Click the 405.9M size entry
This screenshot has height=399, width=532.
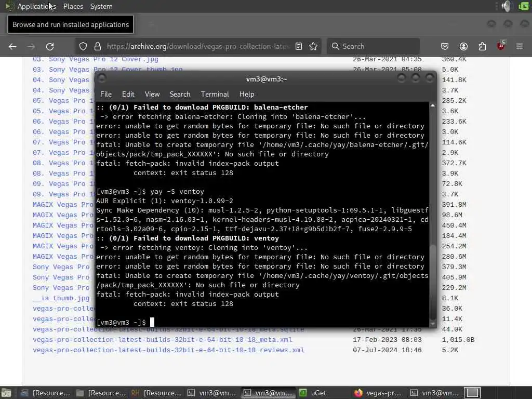click(x=454, y=277)
